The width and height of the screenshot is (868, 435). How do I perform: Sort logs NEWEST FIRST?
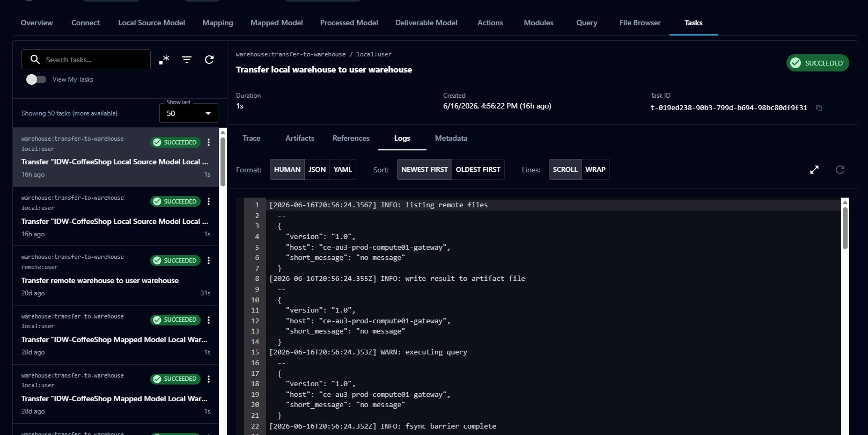pos(424,170)
